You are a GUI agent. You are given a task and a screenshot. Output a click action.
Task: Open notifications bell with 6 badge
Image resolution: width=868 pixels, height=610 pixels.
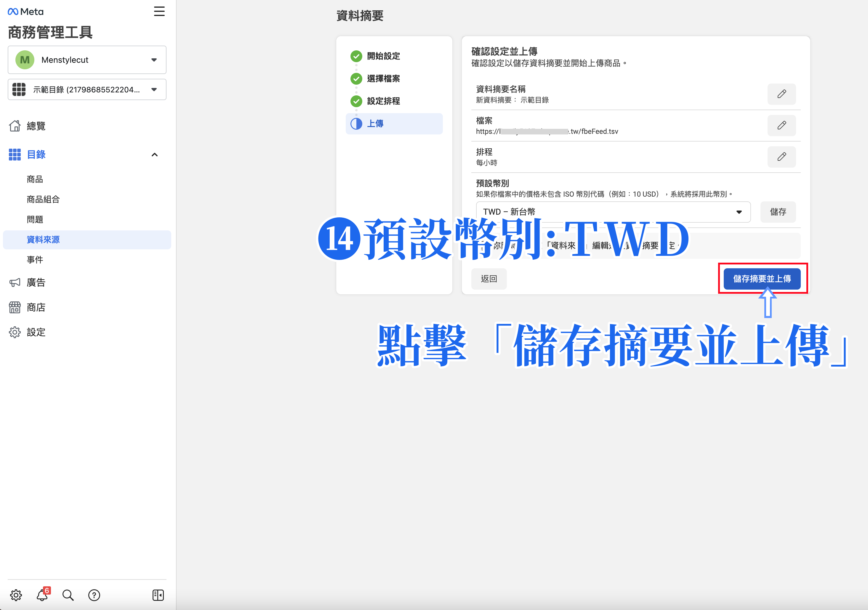tap(43, 595)
